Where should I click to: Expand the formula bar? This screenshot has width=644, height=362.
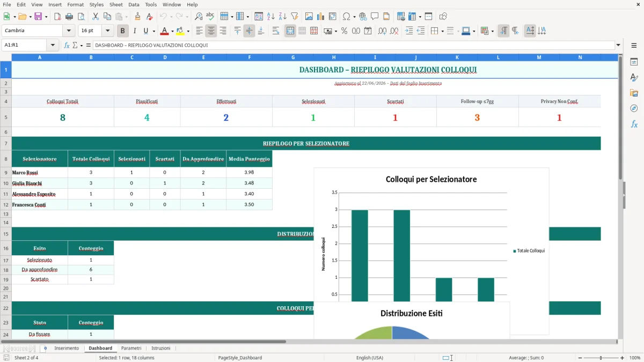pos(618,46)
